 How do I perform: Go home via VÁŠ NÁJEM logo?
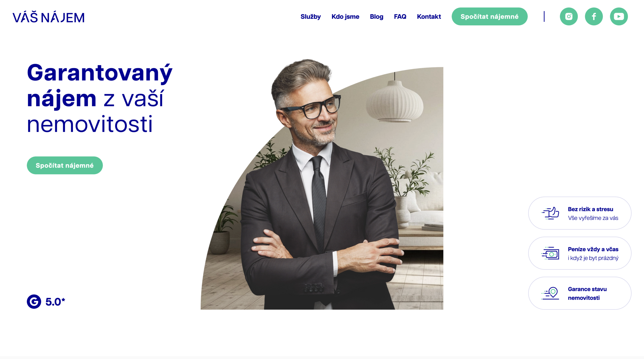49,17
